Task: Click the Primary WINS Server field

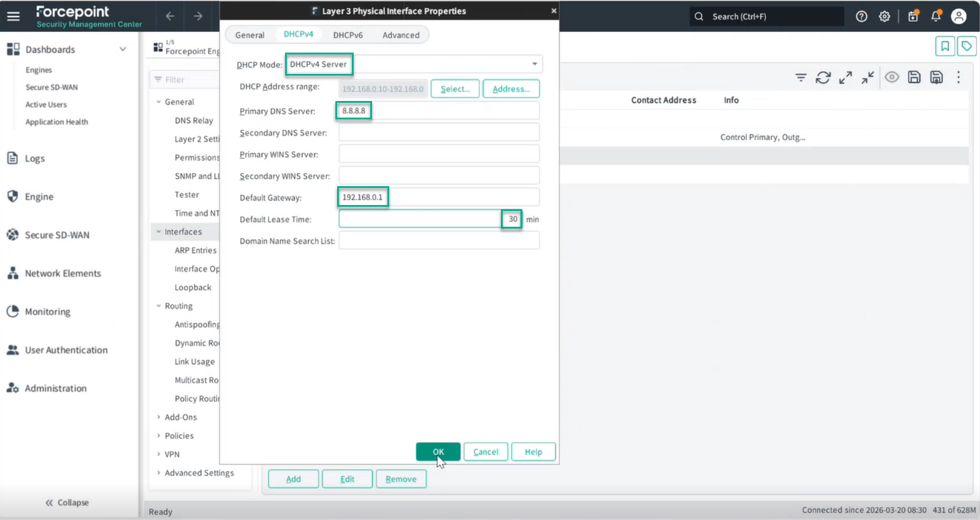Action: coord(439,154)
